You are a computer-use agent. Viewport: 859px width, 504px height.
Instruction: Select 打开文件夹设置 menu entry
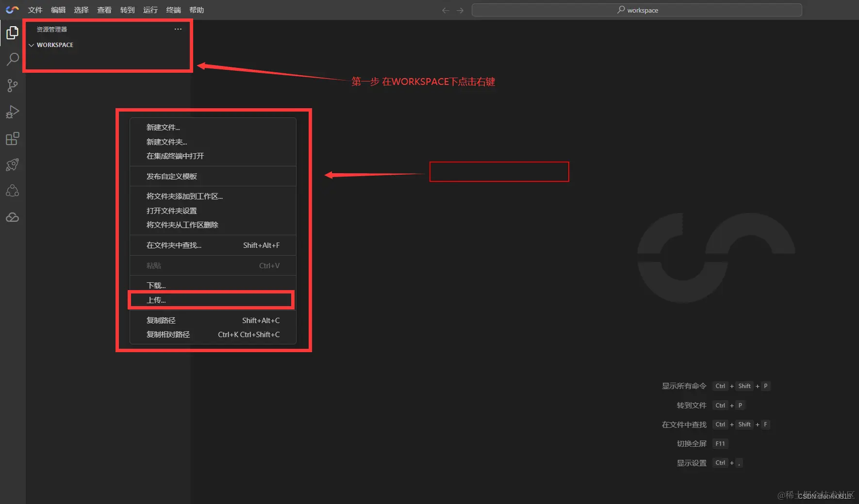213,211
